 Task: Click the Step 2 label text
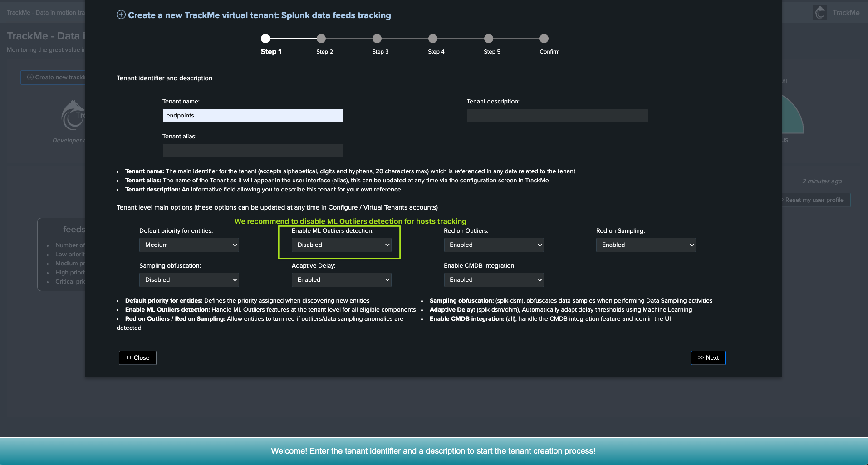(324, 52)
